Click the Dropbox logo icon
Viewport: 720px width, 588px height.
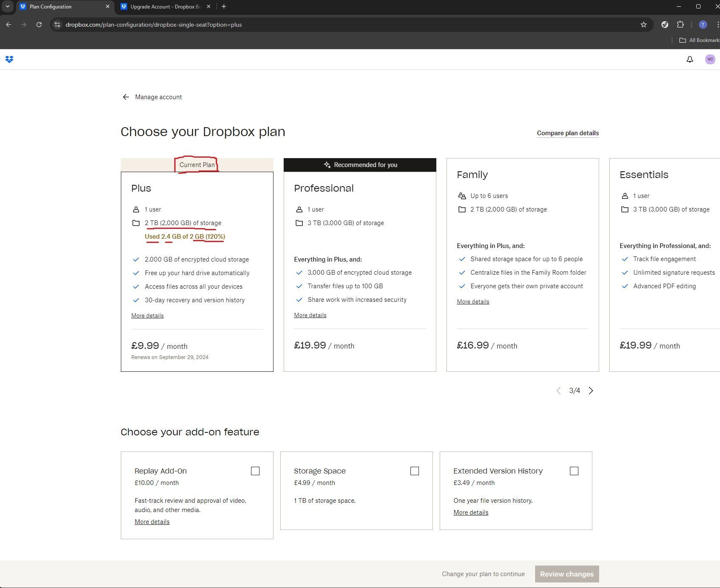pos(9,59)
